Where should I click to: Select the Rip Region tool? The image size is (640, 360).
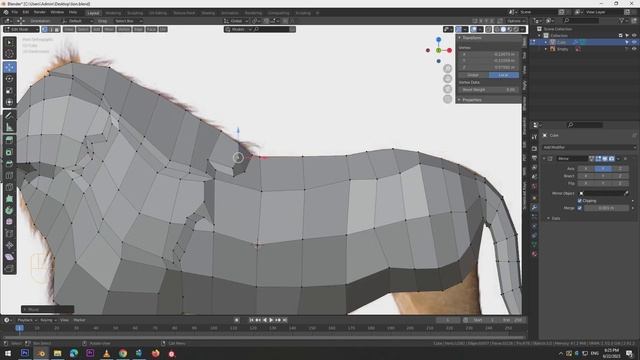click(9, 268)
